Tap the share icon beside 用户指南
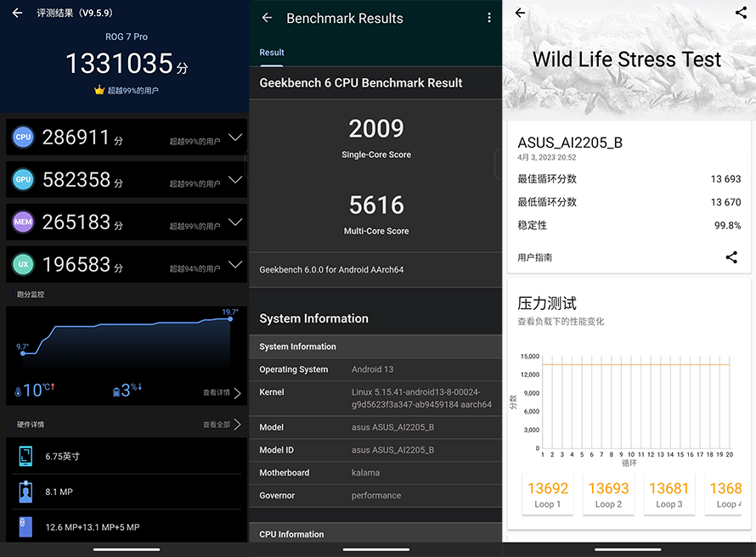 pyautogui.click(x=732, y=257)
